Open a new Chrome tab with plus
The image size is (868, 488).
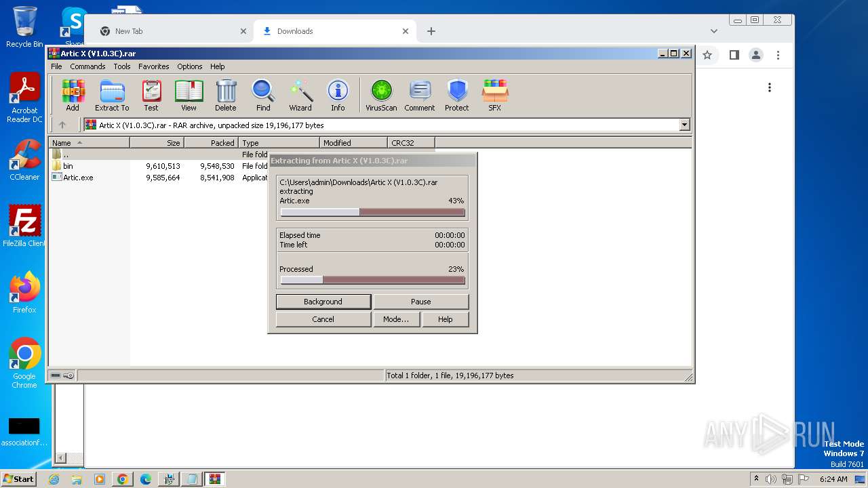coord(431,31)
